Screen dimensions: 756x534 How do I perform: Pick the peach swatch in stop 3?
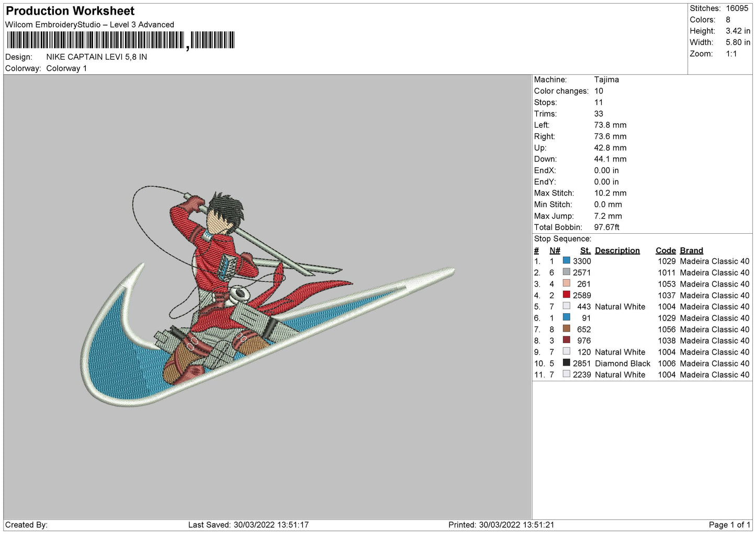pyautogui.click(x=566, y=283)
